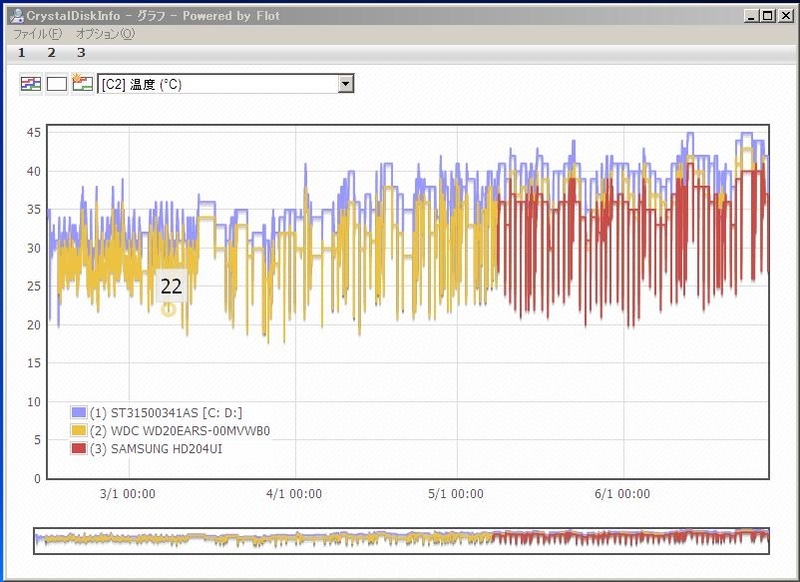
Task: Click the CrystalDiskInfo title bar app icon
Action: tap(17, 16)
